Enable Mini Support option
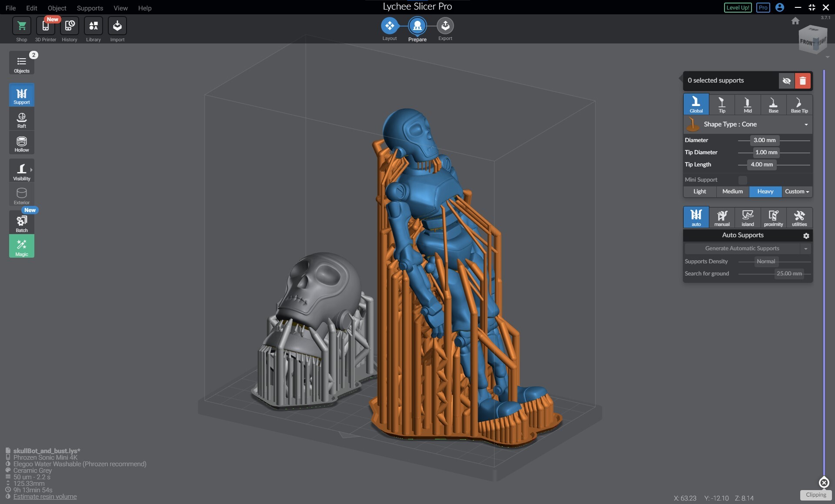This screenshot has width=835, height=504. (742, 179)
